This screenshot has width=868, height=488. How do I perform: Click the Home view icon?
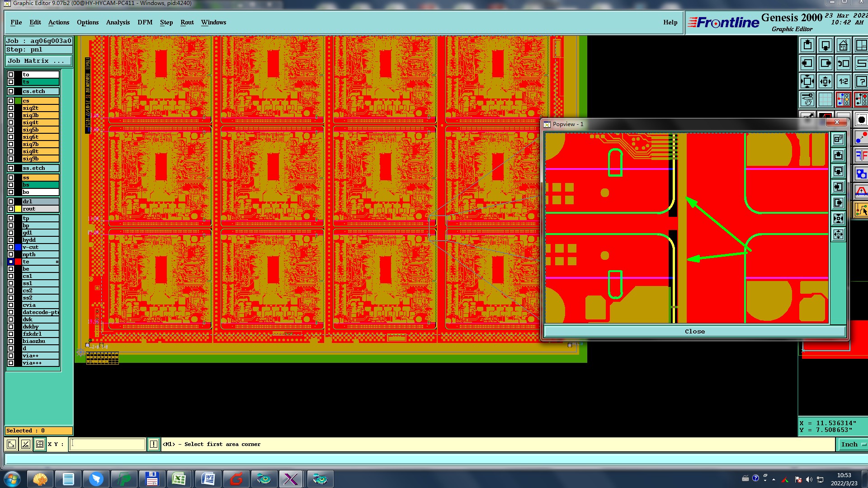pos(844,46)
